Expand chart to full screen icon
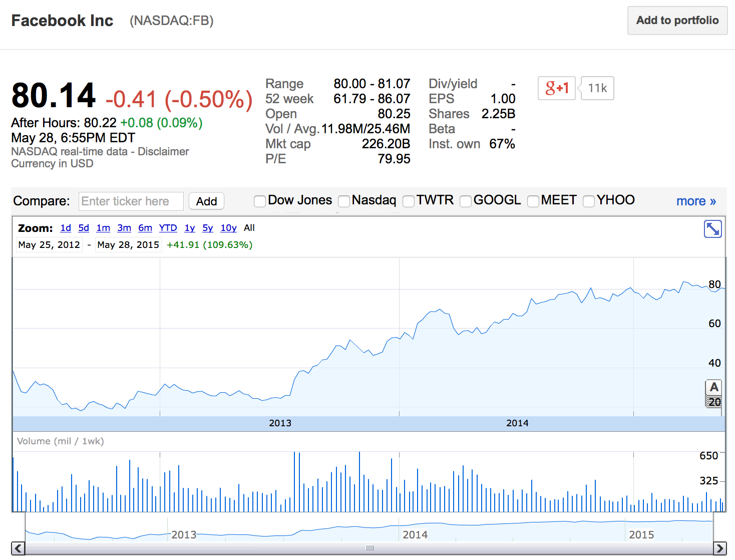Image resolution: width=735 pixels, height=560 pixels. [x=712, y=229]
